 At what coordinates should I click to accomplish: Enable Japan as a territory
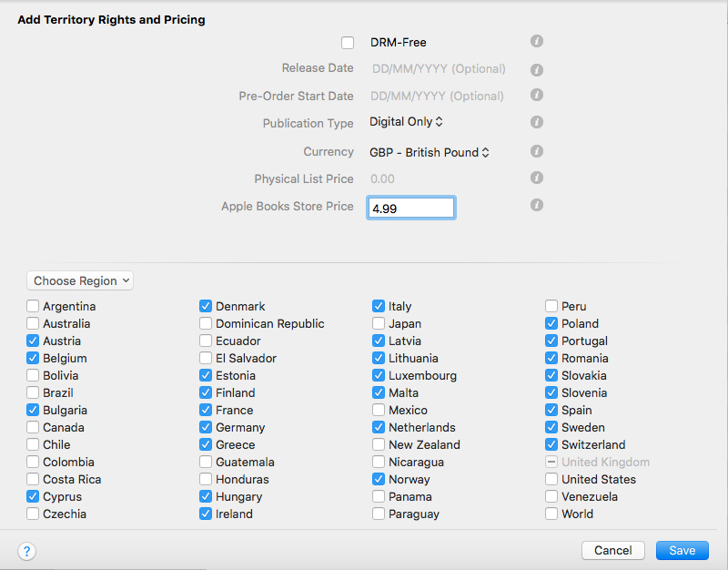pyautogui.click(x=379, y=323)
